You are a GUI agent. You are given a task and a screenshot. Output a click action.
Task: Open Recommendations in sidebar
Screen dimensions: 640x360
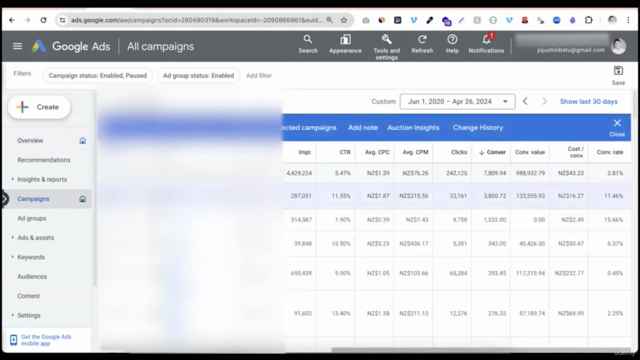[x=44, y=160]
